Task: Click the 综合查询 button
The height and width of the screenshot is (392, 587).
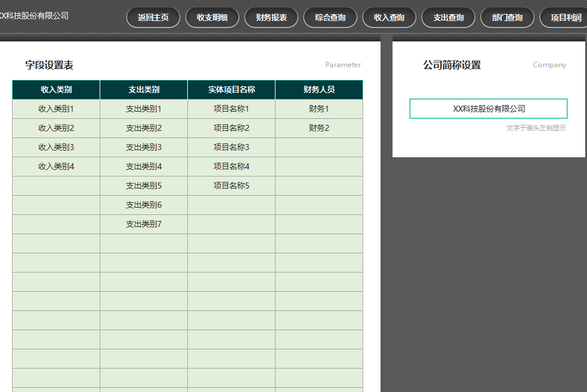Action: (x=330, y=17)
